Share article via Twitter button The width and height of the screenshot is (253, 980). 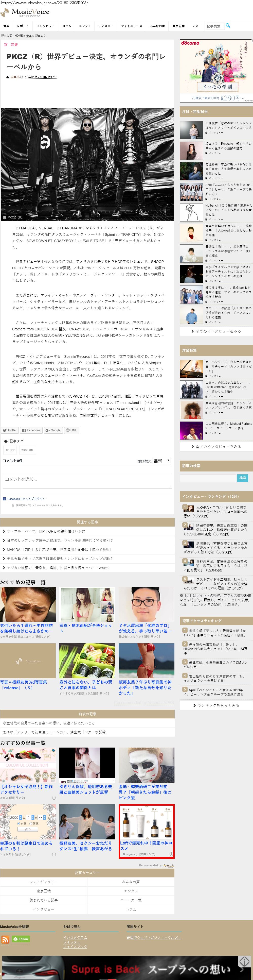point(9,430)
